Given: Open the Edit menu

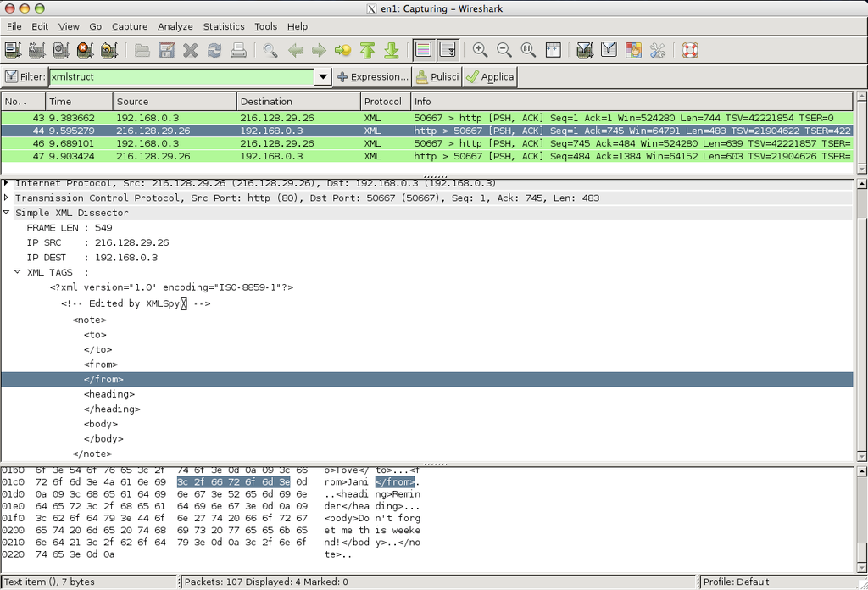Looking at the screenshot, I should pos(40,26).
